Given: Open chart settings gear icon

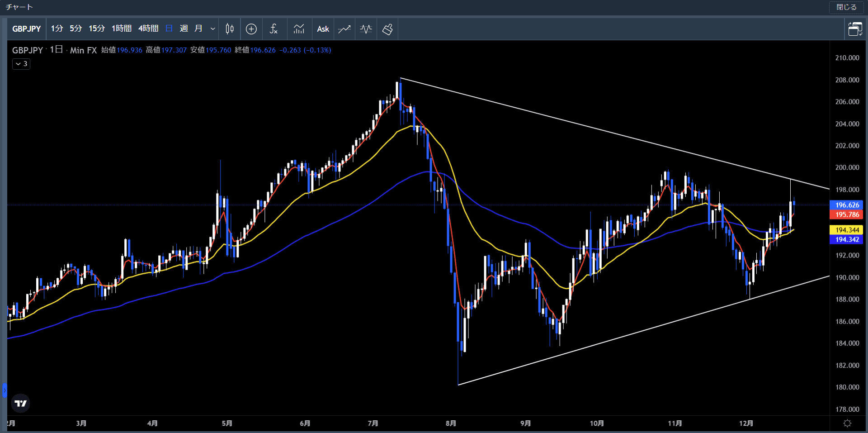Looking at the screenshot, I should tap(847, 423).
